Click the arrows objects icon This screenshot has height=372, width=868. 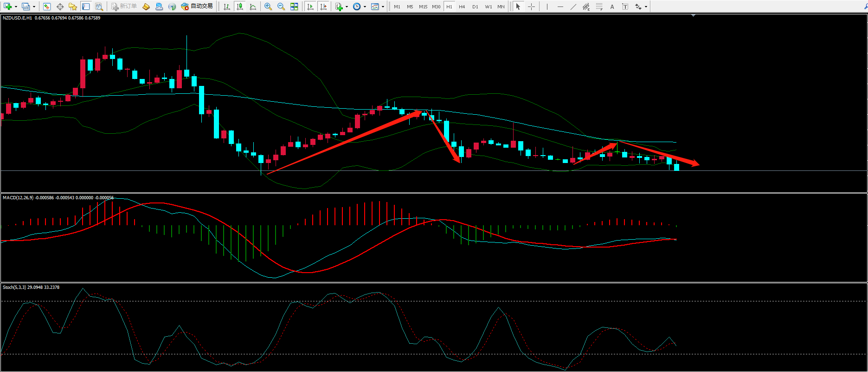click(638, 7)
